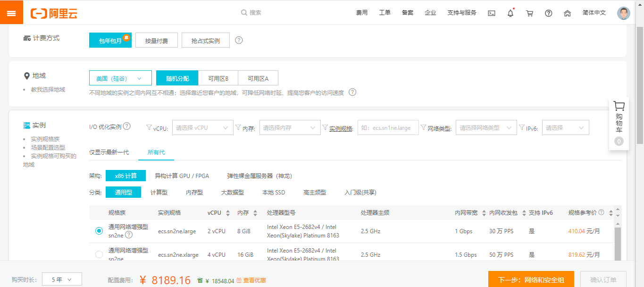Select 高主频型 category
Viewport: 644px width, 287px height.
[315, 192]
